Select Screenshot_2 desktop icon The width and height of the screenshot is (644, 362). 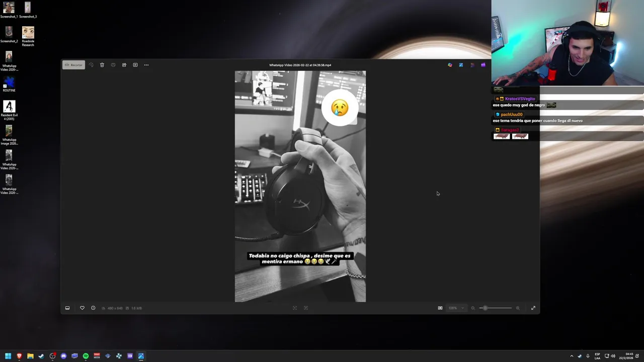click(9, 35)
